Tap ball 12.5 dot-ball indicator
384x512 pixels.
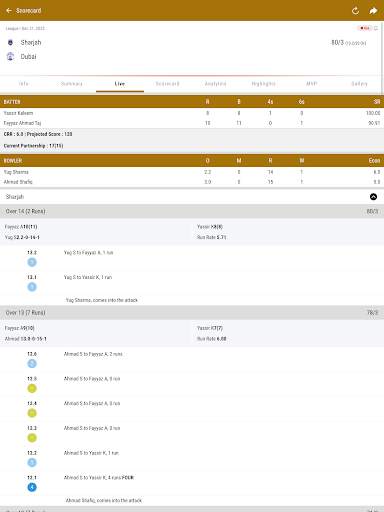[x=32, y=388]
